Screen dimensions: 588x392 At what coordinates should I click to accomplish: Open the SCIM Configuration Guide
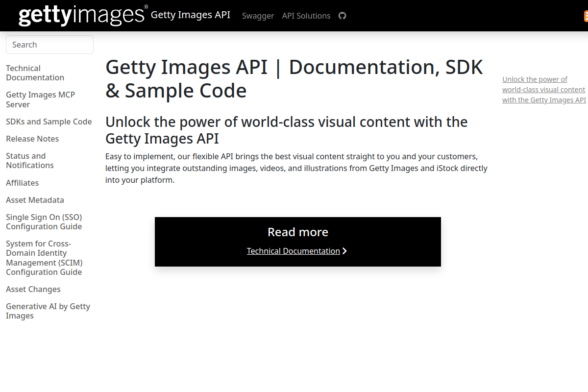44,258
